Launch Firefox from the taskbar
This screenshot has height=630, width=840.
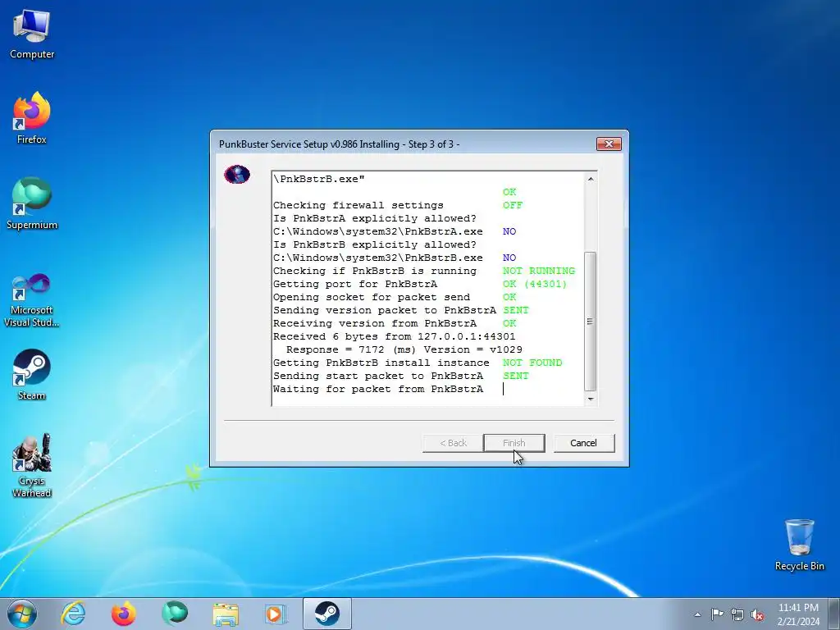click(x=124, y=614)
